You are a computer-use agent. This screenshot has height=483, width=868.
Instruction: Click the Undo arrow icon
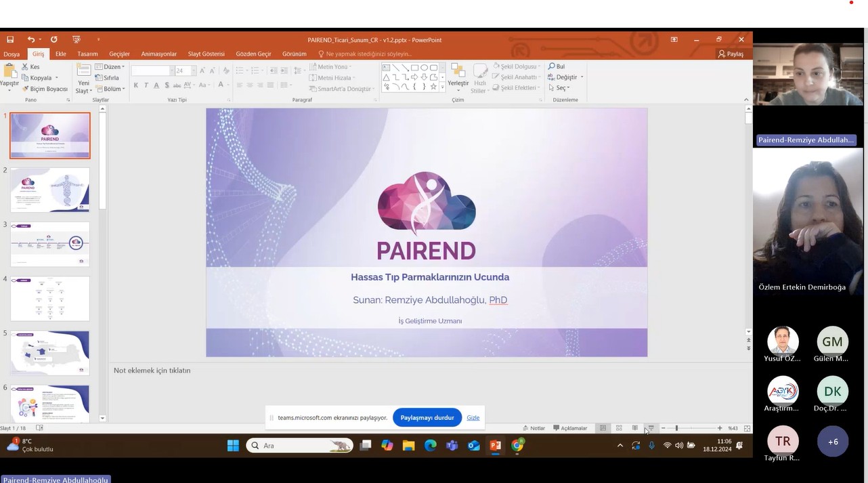coord(30,40)
